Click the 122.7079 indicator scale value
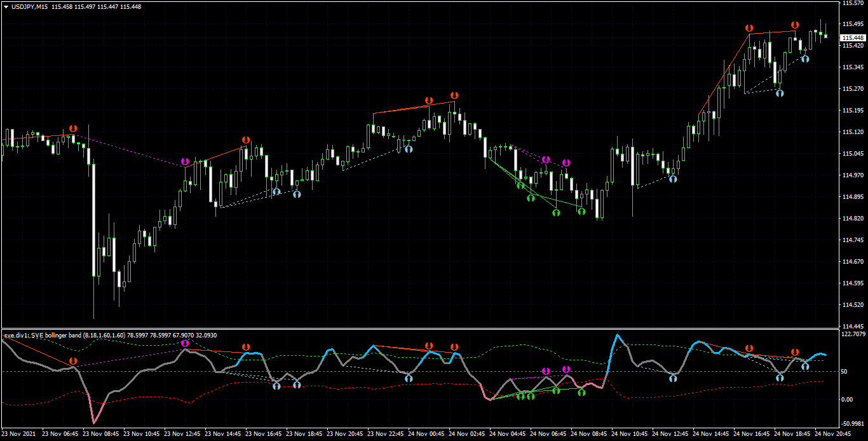The height and width of the screenshot is (441, 868). tap(852, 334)
